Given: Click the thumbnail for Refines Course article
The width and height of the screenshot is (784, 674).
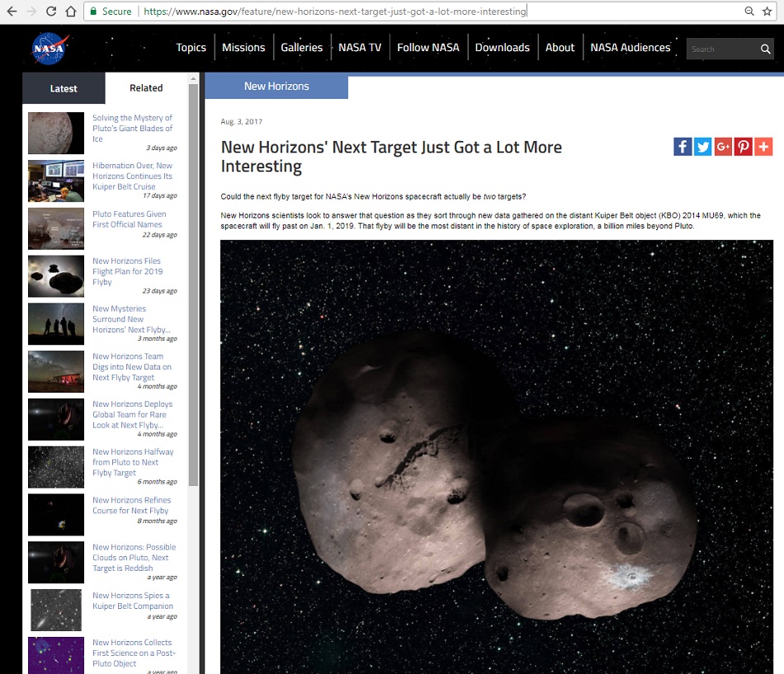Looking at the screenshot, I should point(56,515).
